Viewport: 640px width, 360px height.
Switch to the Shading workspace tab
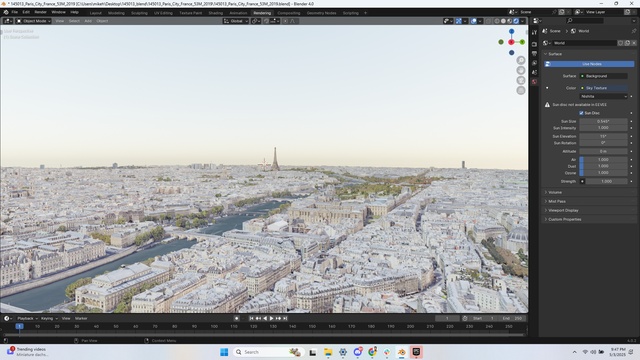click(x=216, y=13)
